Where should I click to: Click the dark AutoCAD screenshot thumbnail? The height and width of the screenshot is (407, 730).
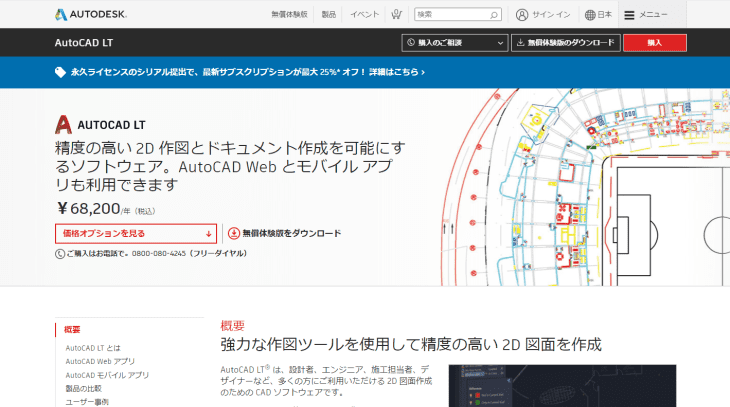click(x=562, y=386)
